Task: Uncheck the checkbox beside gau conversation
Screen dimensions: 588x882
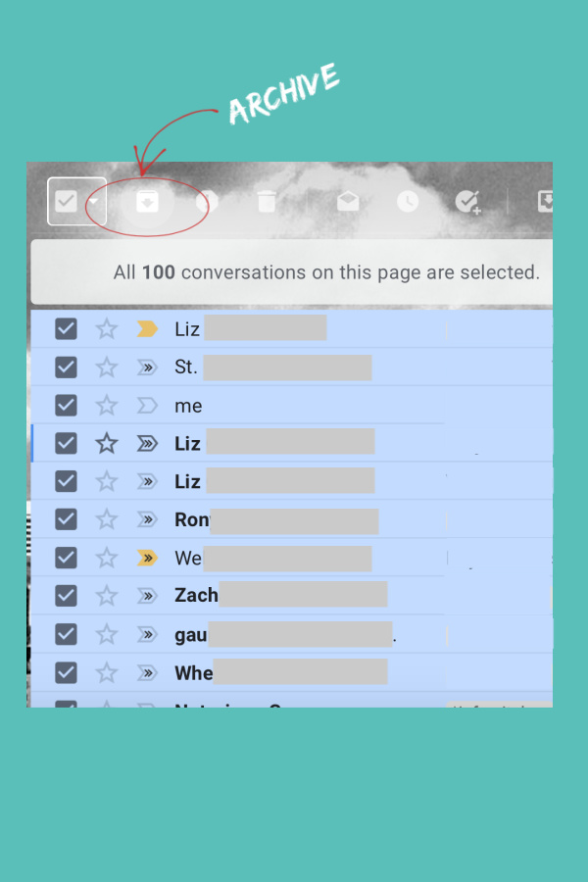Action: click(x=66, y=634)
